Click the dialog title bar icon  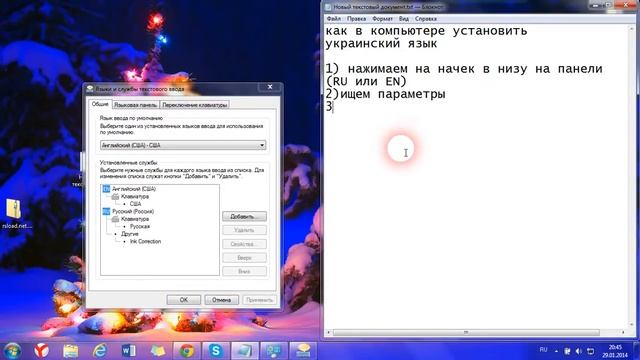[x=90, y=89]
